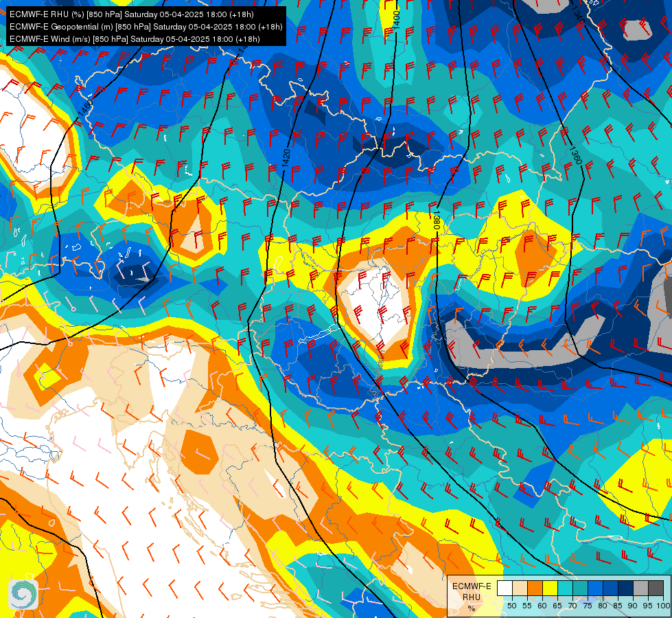Viewport: 672px width, 618px height.
Task: Click the yellow 60–65 legend swatch
Action: coord(550,588)
